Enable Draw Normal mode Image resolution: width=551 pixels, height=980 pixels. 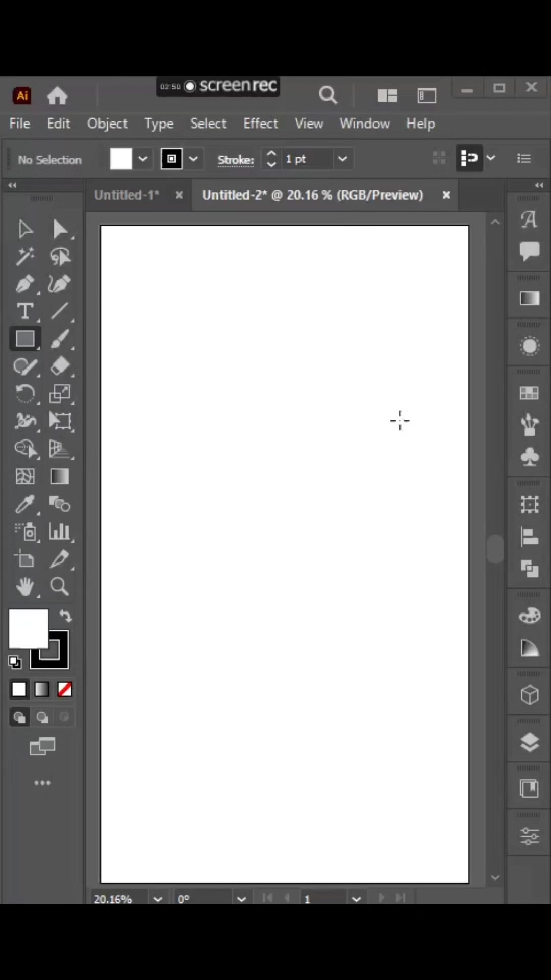(19, 718)
